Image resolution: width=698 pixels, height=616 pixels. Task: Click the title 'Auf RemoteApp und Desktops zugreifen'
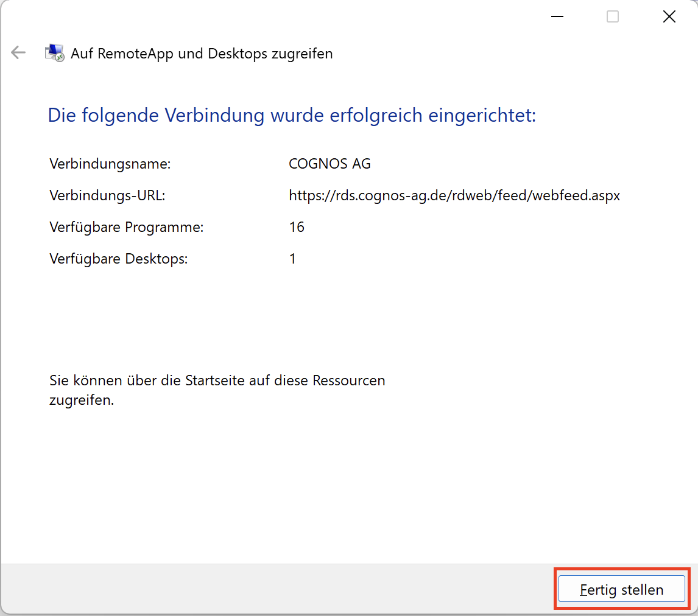tap(202, 54)
